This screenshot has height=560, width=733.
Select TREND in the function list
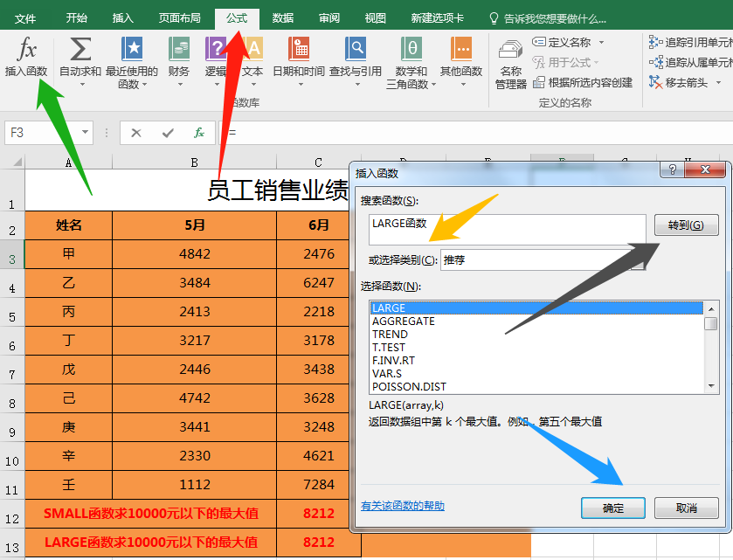click(x=536, y=335)
